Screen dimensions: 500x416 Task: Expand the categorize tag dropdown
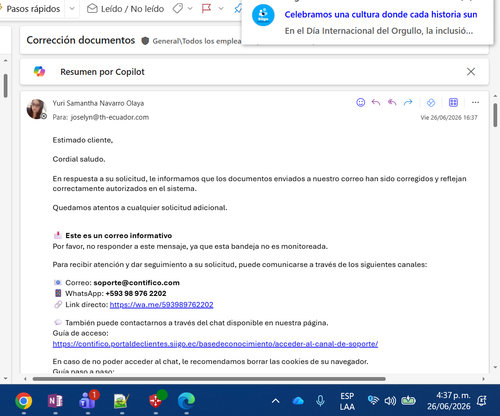coord(190,9)
